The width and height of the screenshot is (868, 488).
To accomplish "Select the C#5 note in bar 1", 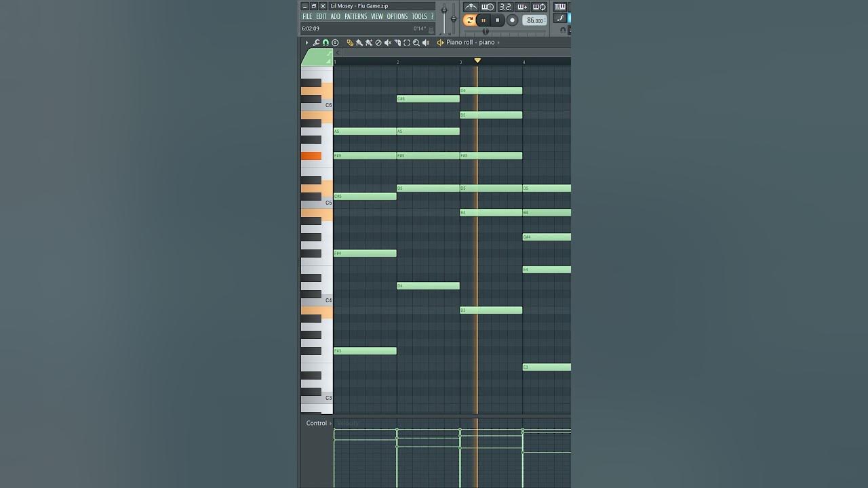I will click(365, 197).
